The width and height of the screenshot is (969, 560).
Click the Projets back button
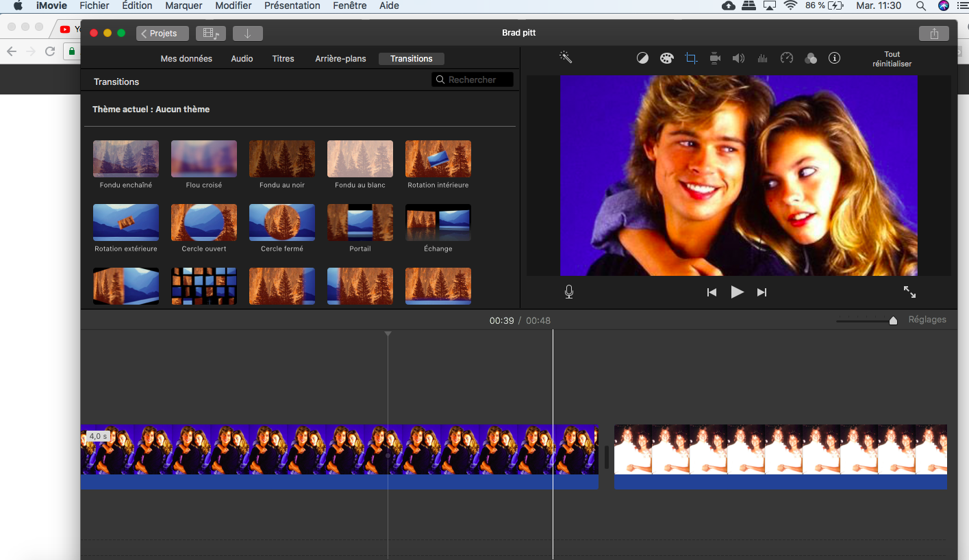click(x=162, y=34)
